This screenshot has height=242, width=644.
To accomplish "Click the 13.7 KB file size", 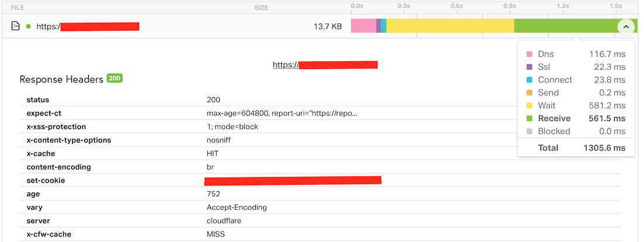I will (x=327, y=26).
